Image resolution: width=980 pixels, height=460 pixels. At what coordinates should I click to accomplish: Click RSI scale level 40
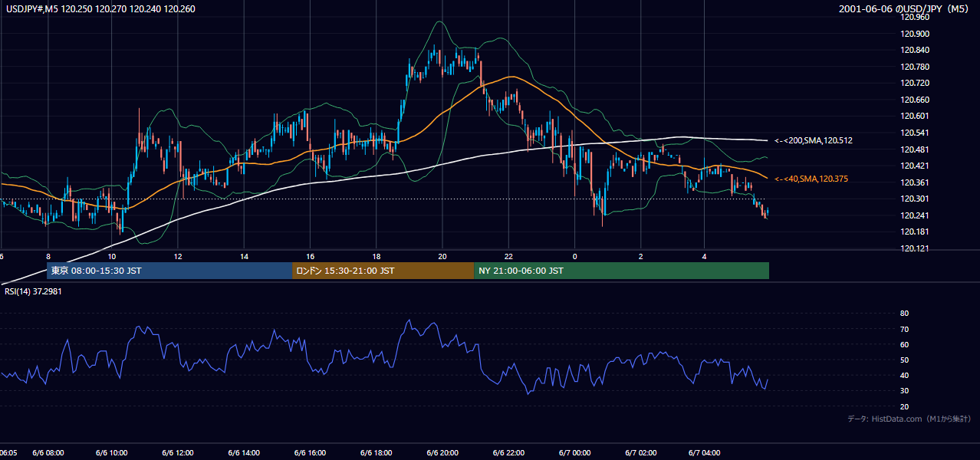[905, 375]
